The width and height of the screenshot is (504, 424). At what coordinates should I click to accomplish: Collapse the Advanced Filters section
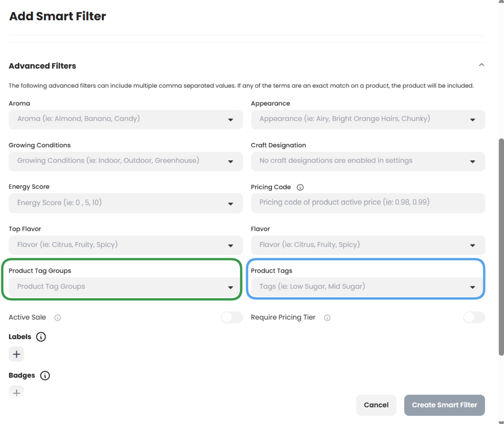(481, 65)
